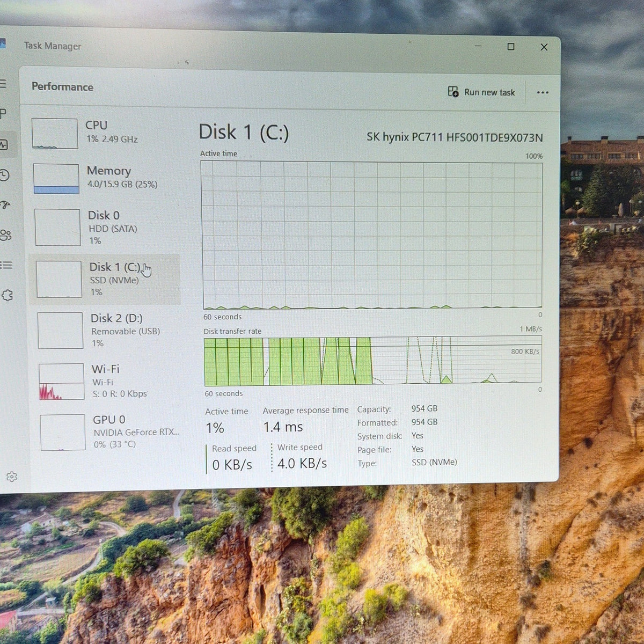
Task: Click the 'Disk transfer rate' graph label
Action: point(232,331)
